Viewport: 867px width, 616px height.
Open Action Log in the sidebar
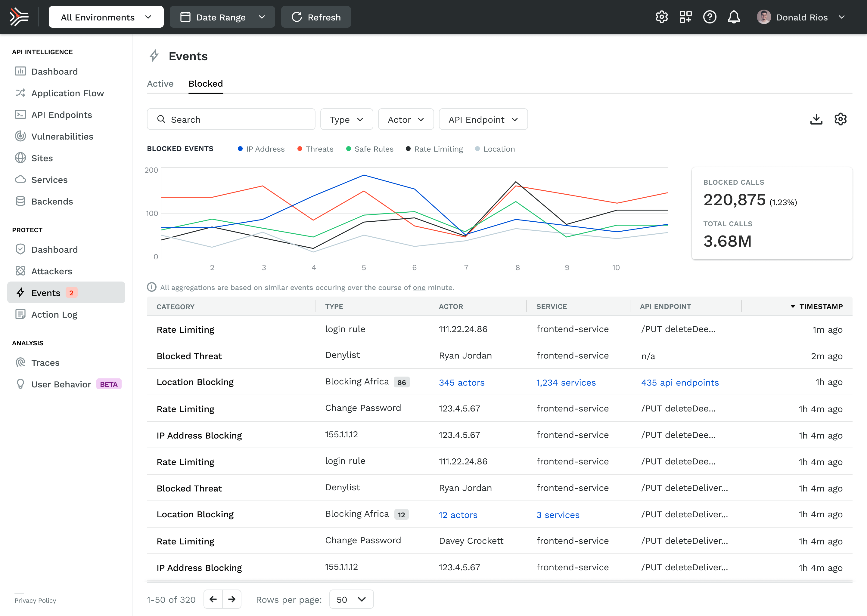click(x=54, y=314)
